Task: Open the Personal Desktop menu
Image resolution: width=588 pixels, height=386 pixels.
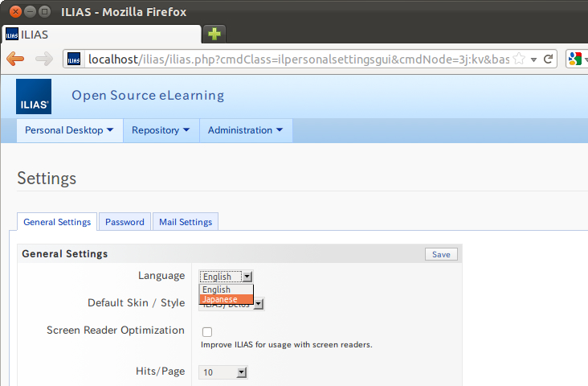Action: click(68, 130)
